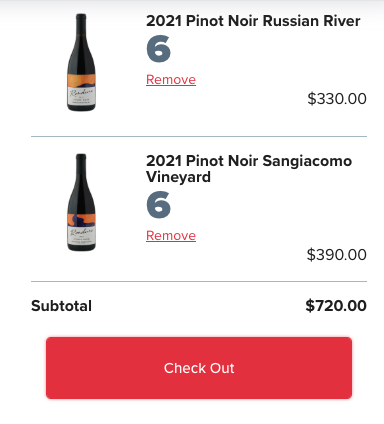Click the $330.00 item price

[x=337, y=99]
